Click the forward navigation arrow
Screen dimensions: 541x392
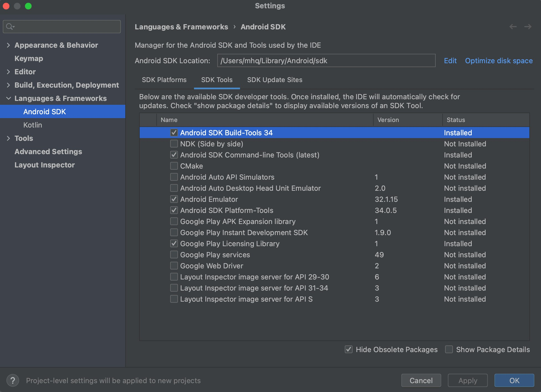pos(528,27)
